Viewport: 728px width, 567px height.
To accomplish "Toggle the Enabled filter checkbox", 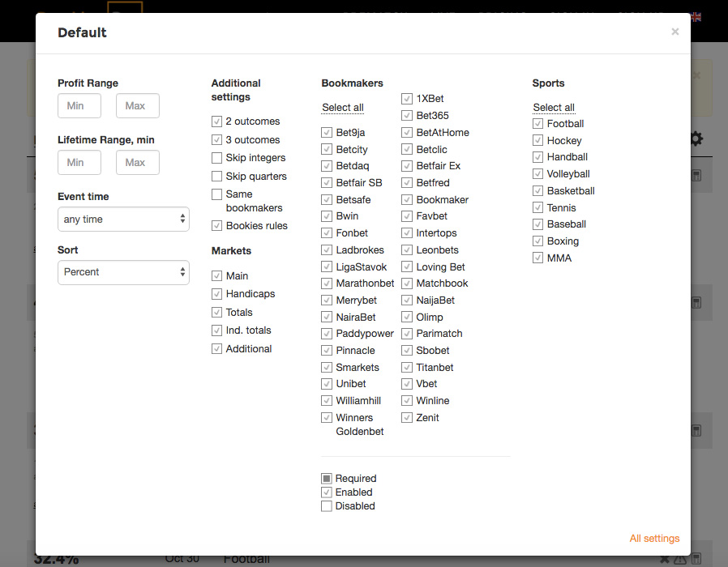I will 327,492.
